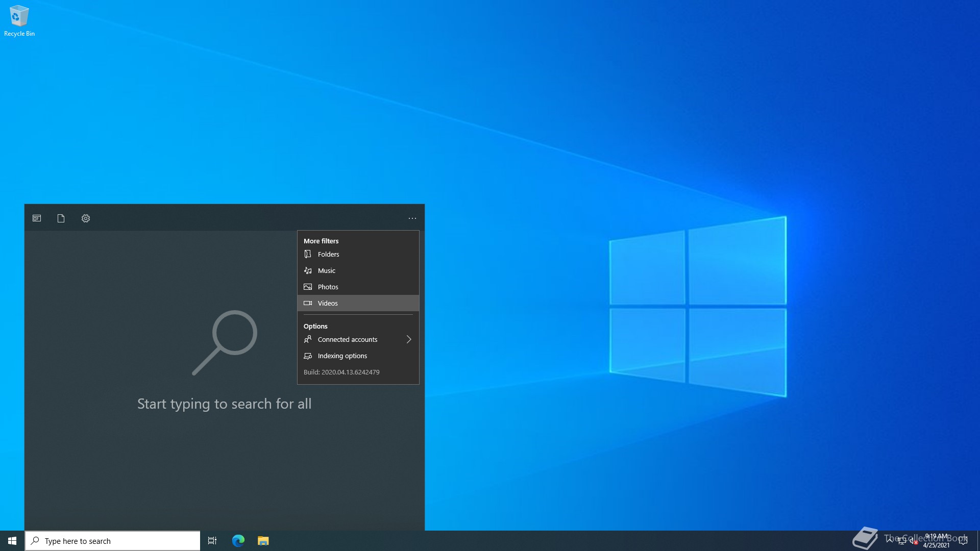Filter search results by Videos
Image resolution: width=980 pixels, height=551 pixels.
click(358, 303)
